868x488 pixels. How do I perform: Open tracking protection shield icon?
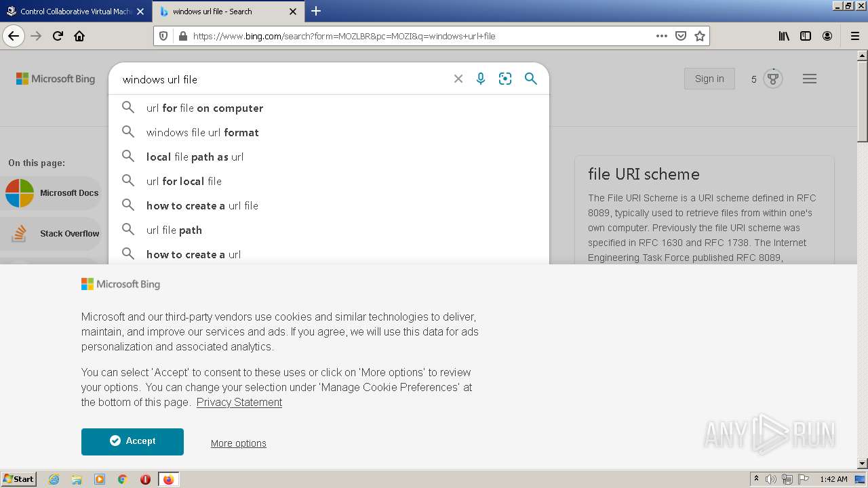[163, 36]
